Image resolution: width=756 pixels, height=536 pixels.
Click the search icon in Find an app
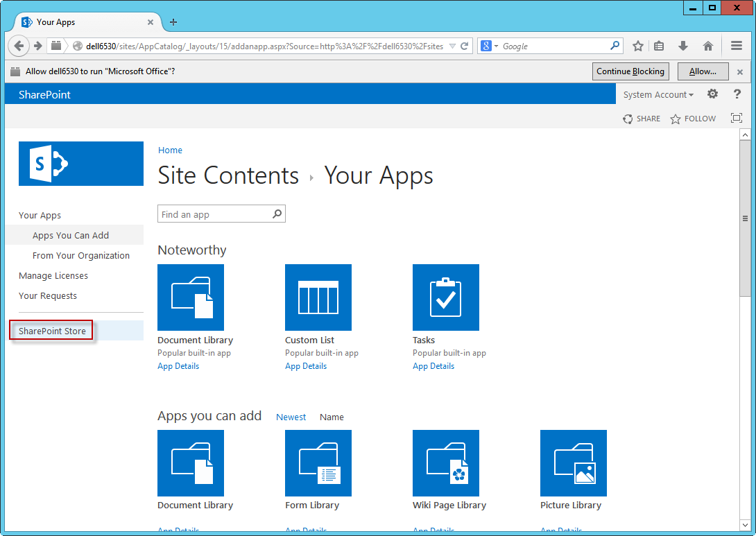277,214
